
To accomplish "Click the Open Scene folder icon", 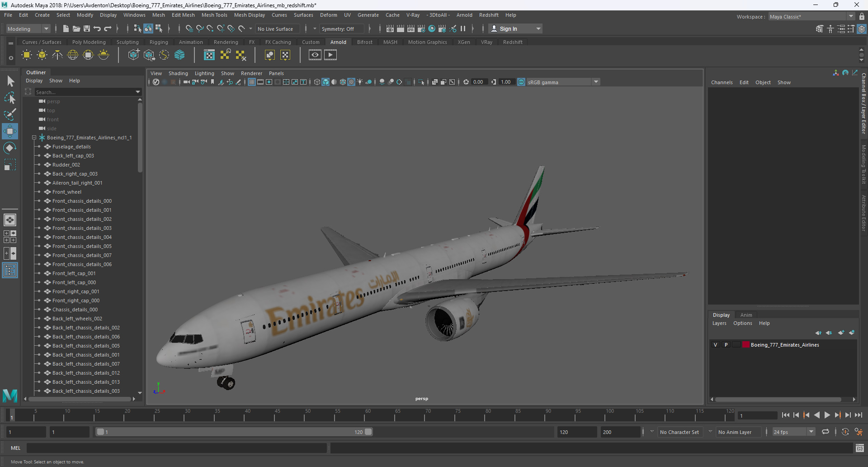I will [x=76, y=29].
